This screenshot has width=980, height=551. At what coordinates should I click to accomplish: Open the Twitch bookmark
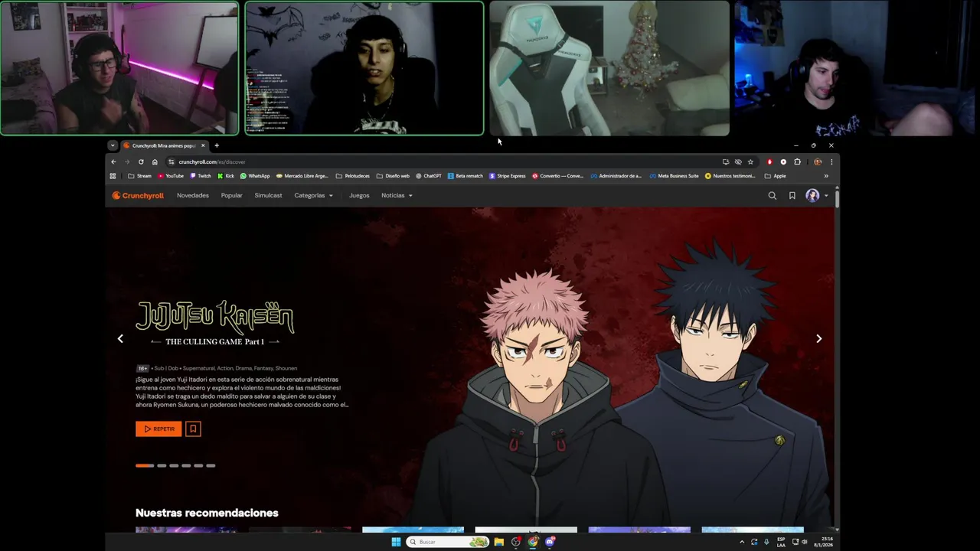click(200, 176)
